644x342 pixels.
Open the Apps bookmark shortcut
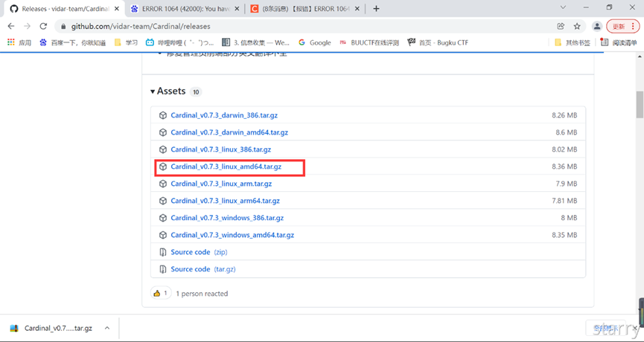(19, 42)
